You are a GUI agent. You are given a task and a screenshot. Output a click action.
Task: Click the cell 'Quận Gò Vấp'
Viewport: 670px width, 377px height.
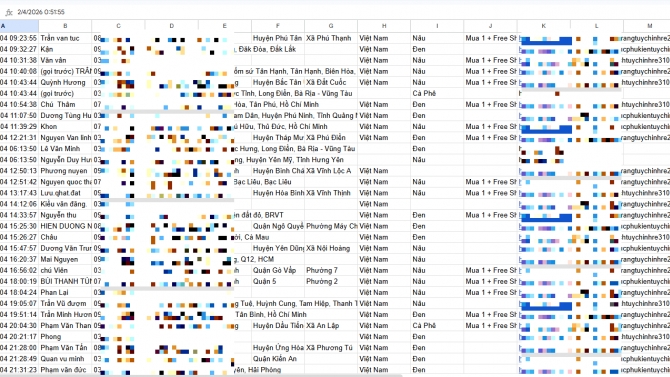click(278, 270)
